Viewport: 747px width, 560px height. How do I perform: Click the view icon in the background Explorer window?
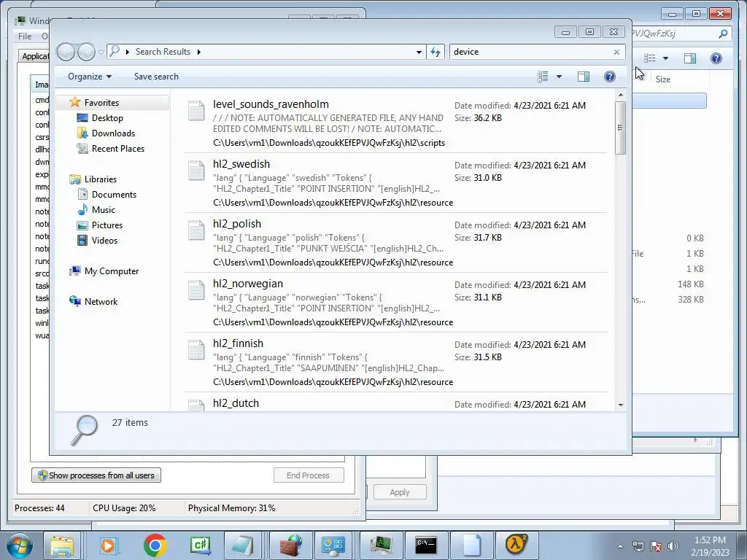[649, 58]
